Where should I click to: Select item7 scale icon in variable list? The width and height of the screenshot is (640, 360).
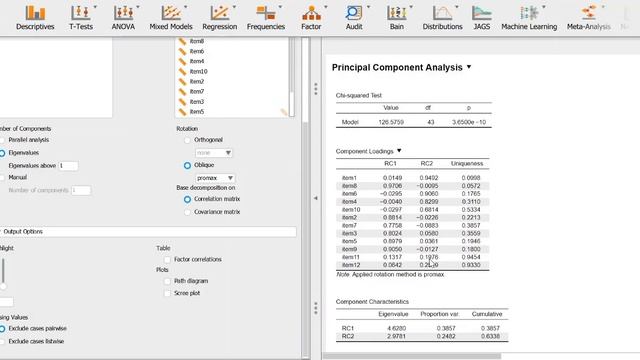pyautogui.click(x=182, y=91)
